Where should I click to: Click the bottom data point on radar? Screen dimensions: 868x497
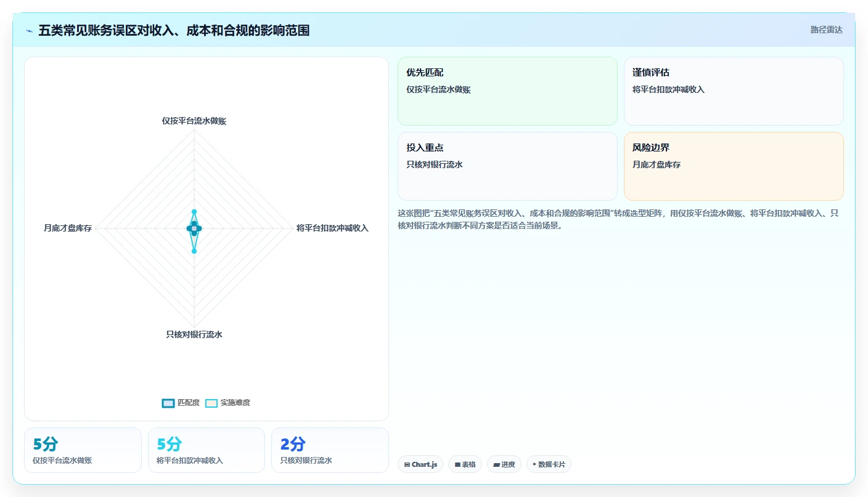(194, 251)
